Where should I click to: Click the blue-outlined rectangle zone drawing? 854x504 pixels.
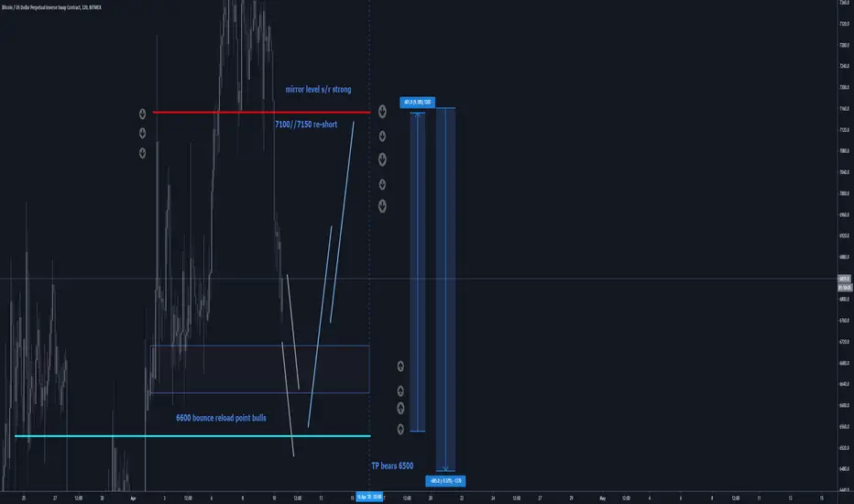[x=260, y=369]
